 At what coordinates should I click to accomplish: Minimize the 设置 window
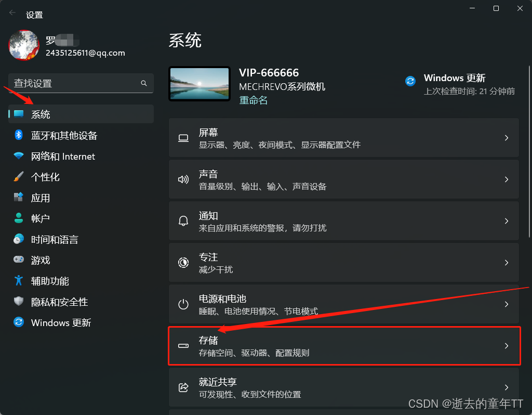[472, 8]
